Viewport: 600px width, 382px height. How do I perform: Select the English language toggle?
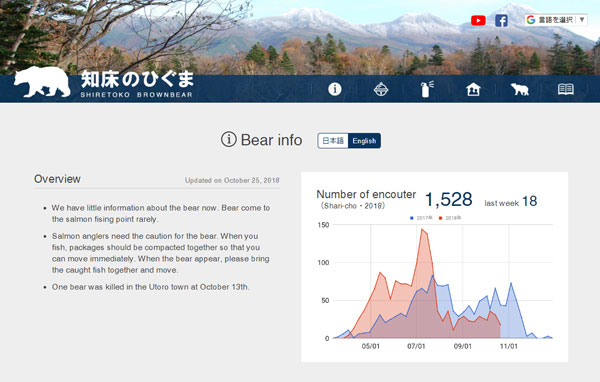(x=364, y=141)
